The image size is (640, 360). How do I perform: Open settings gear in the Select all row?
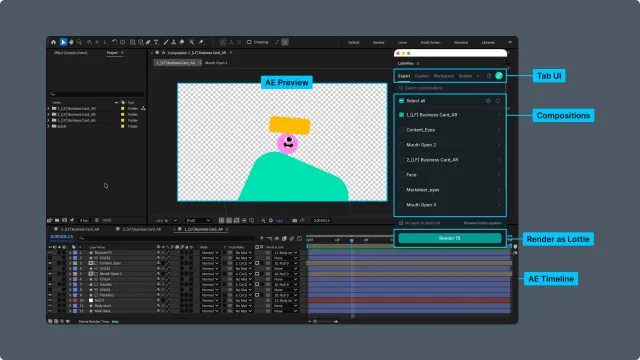click(488, 101)
